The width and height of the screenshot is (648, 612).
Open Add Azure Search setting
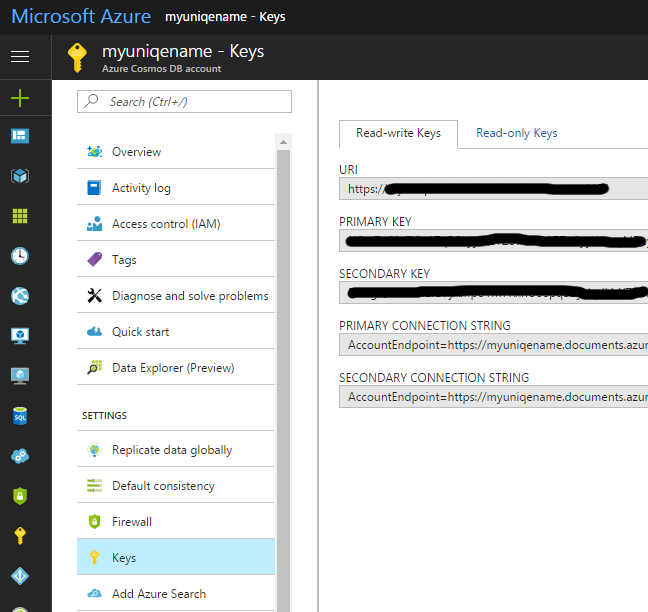pos(176,593)
